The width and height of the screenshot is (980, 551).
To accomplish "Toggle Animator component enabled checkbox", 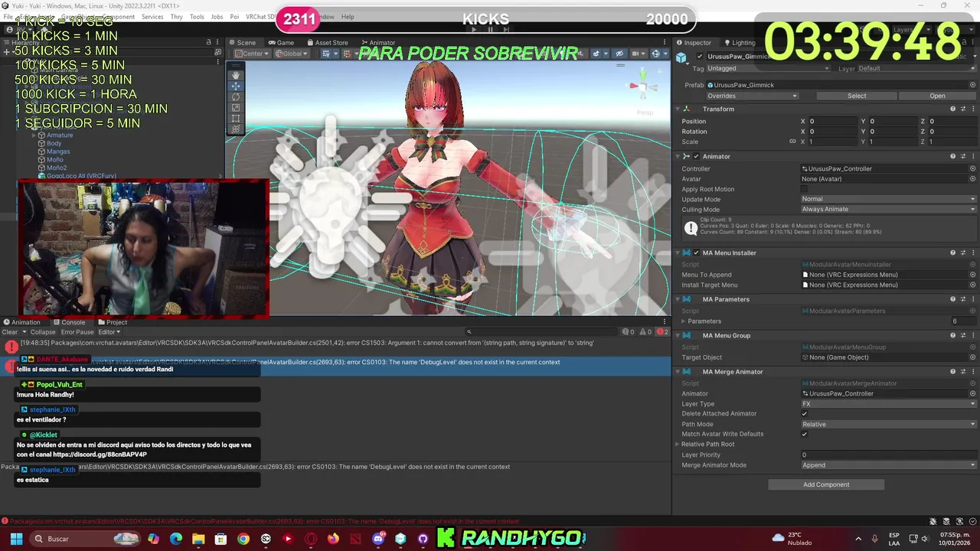I will (696, 156).
